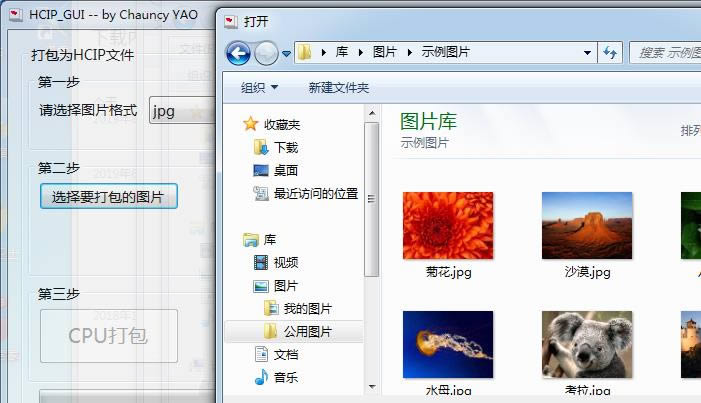Screen dimensions: 701x403
Task: Click the 最近访问的位置 icon
Action: point(261,193)
